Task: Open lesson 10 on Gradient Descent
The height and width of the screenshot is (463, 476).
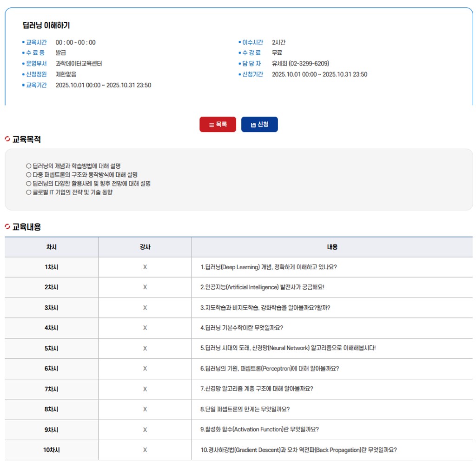Action: [x=298, y=450]
